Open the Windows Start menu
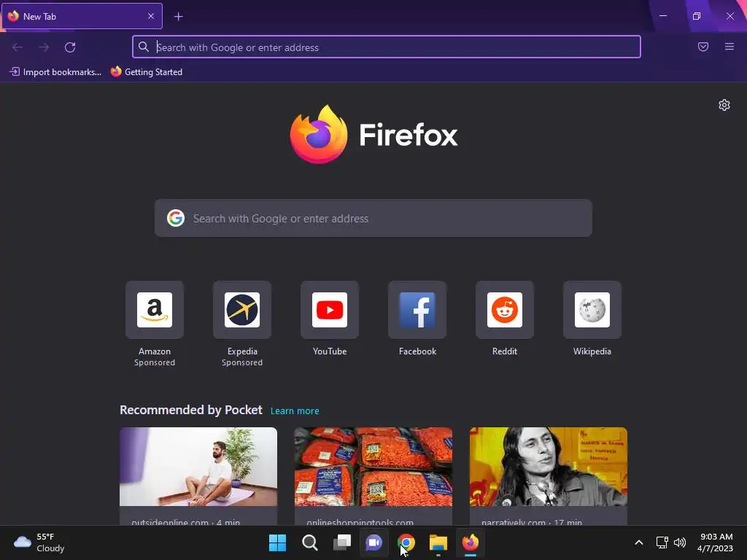Screen dimensions: 747x560 coord(277,542)
